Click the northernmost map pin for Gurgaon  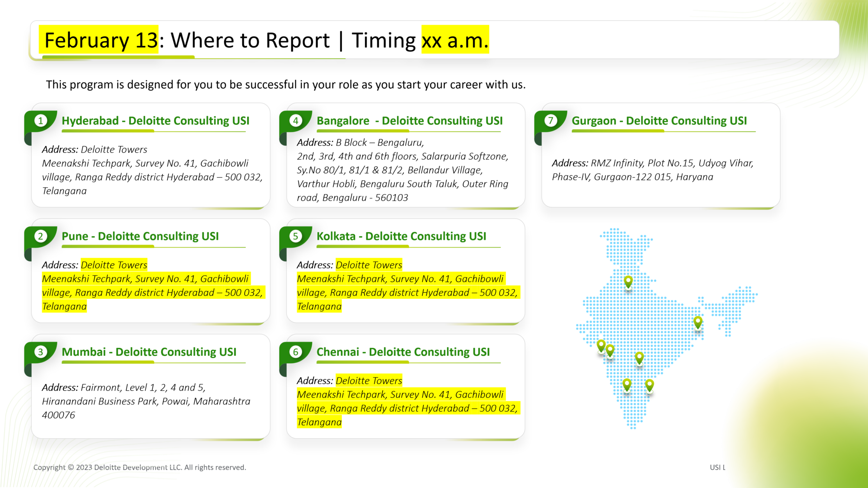click(628, 281)
